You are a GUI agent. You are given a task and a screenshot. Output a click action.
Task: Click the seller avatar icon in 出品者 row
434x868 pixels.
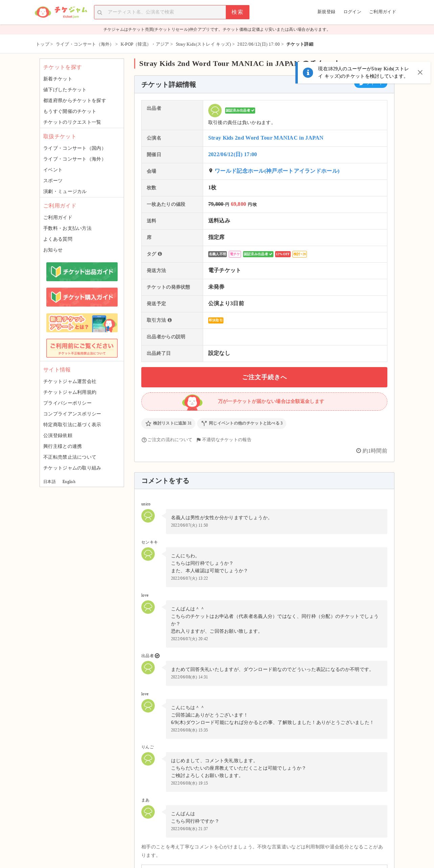click(215, 111)
